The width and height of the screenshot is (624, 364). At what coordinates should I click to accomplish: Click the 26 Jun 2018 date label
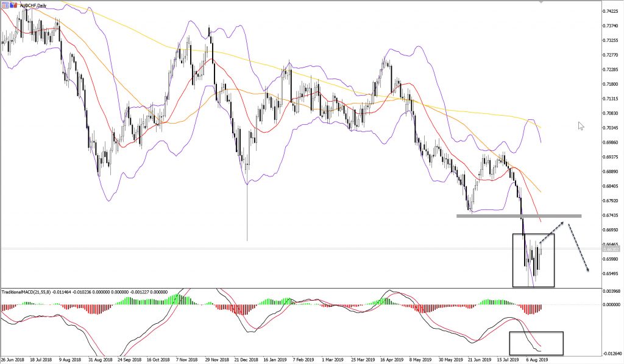[x=13, y=360]
